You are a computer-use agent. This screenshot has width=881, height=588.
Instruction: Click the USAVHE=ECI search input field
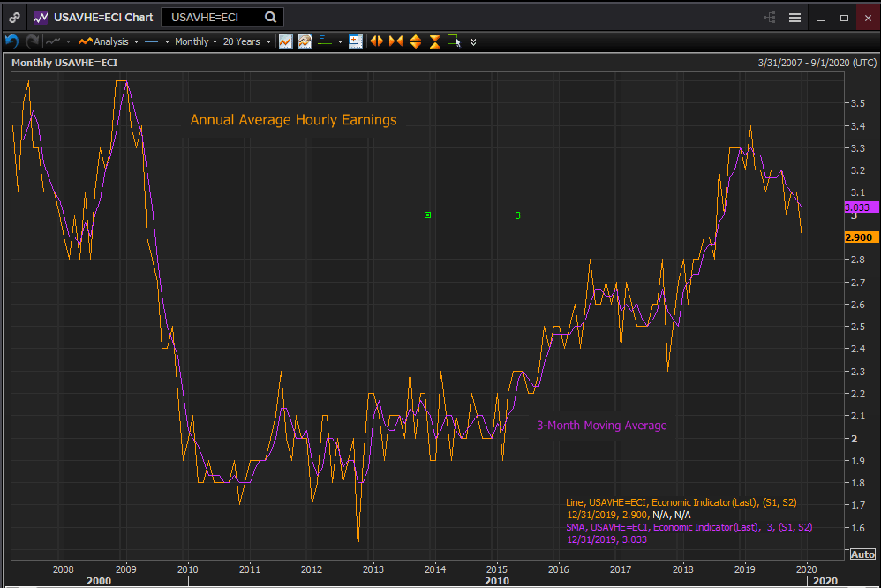pos(212,17)
